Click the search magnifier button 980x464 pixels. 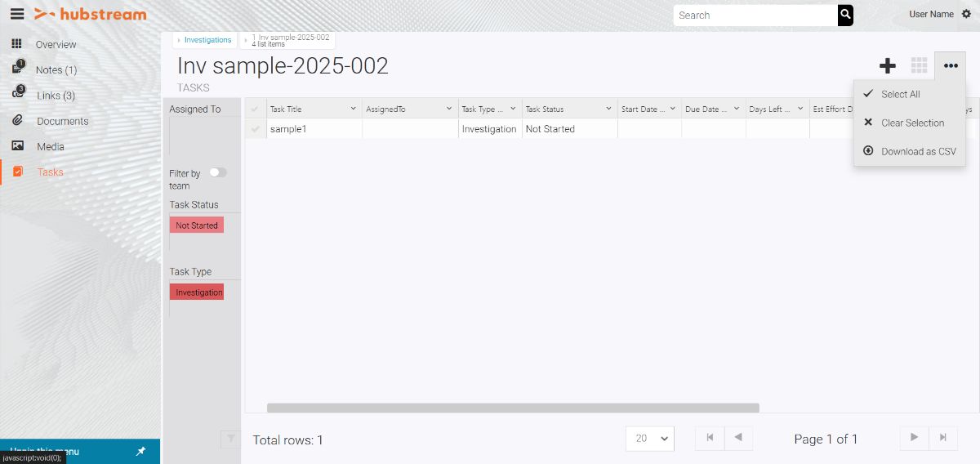click(845, 15)
